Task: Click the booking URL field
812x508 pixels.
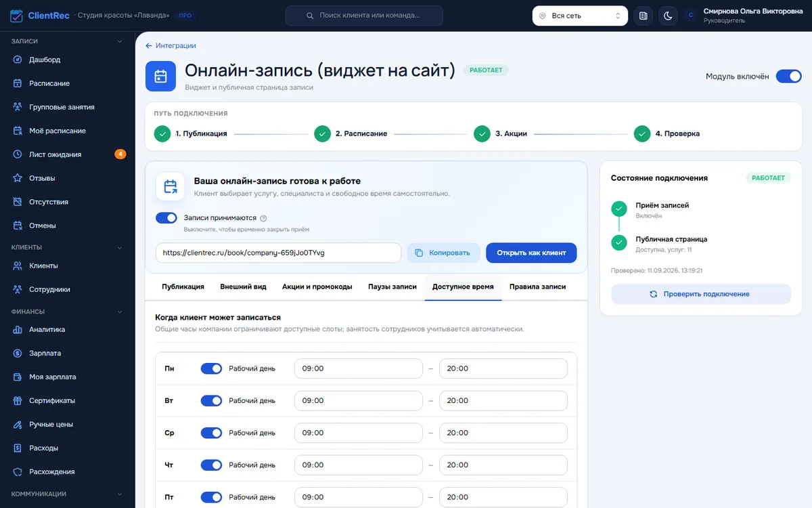Action: pos(278,253)
